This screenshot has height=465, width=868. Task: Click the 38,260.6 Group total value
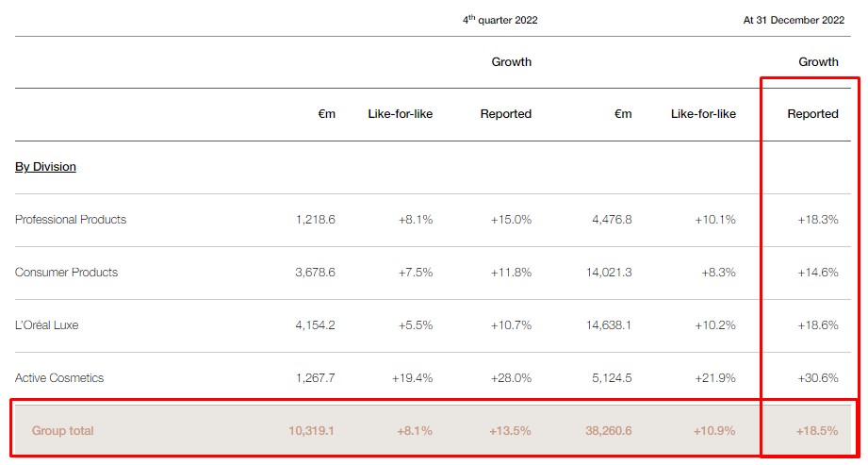click(607, 431)
